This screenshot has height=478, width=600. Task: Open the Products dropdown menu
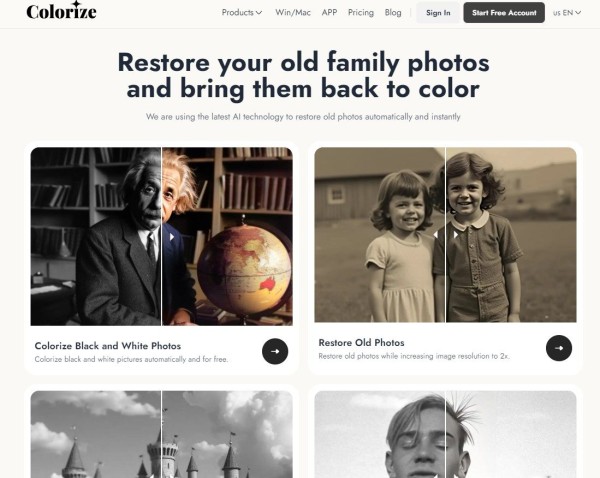(x=242, y=13)
